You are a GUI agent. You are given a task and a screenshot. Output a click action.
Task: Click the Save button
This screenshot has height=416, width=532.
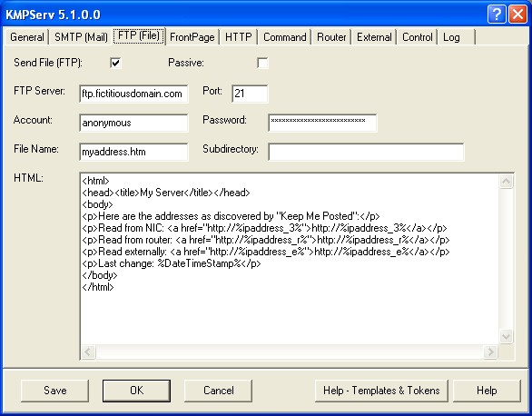coord(55,391)
